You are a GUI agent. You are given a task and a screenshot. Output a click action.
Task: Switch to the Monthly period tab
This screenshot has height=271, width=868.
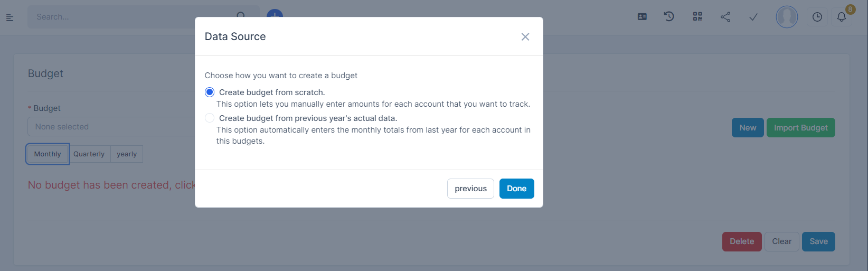[48, 154]
